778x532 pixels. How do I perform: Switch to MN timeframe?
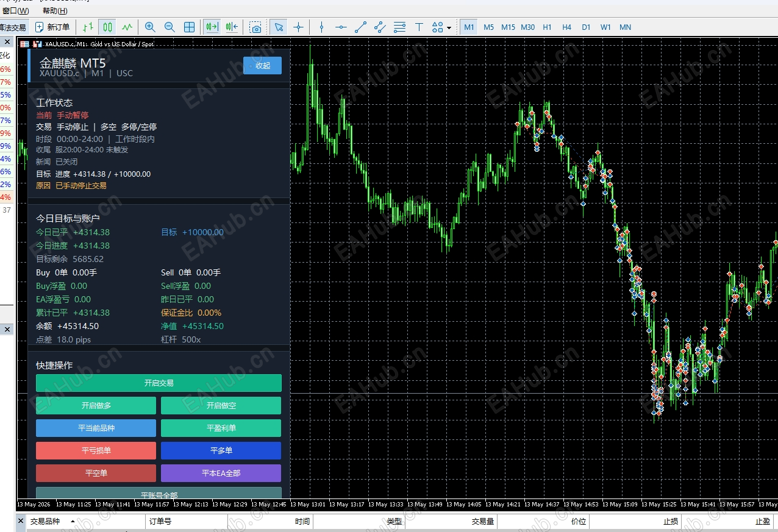[625, 27]
